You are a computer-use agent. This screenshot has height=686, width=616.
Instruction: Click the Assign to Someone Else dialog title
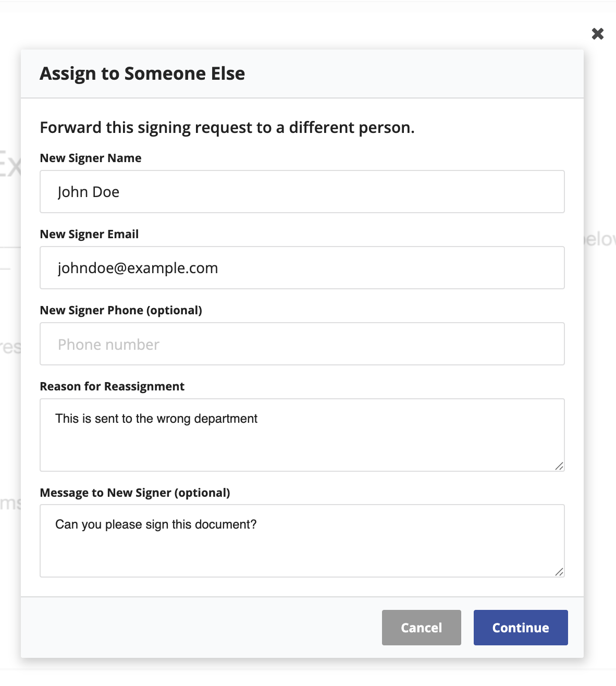pyautogui.click(x=142, y=73)
